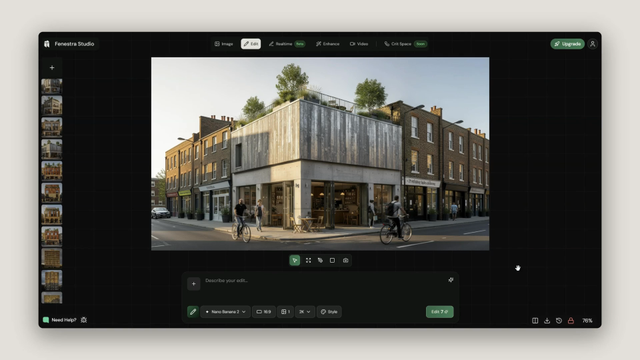Click the main building render on canvas

pyautogui.click(x=320, y=153)
